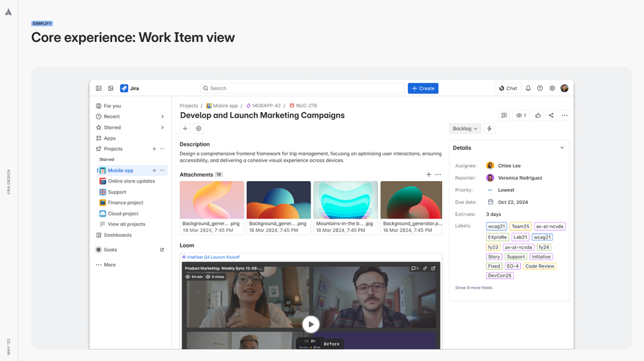Click the blue Create button

click(423, 88)
